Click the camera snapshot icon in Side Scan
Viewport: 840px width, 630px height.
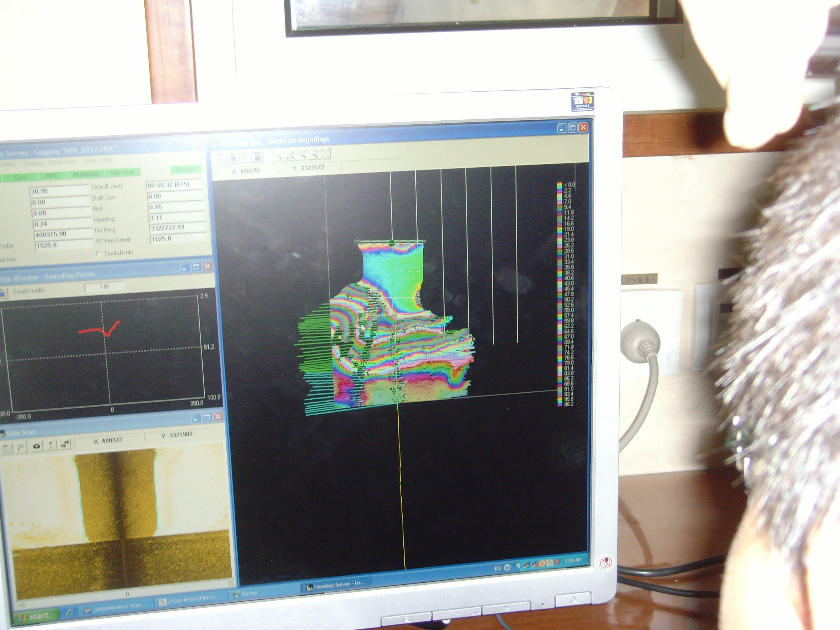[x=36, y=446]
